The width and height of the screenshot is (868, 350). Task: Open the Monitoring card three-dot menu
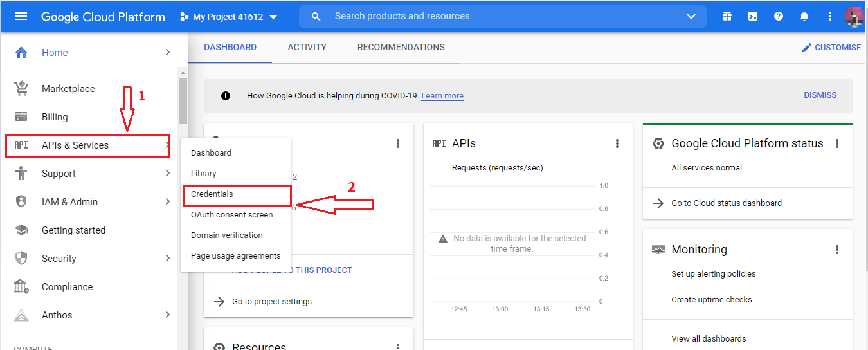click(x=837, y=250)
